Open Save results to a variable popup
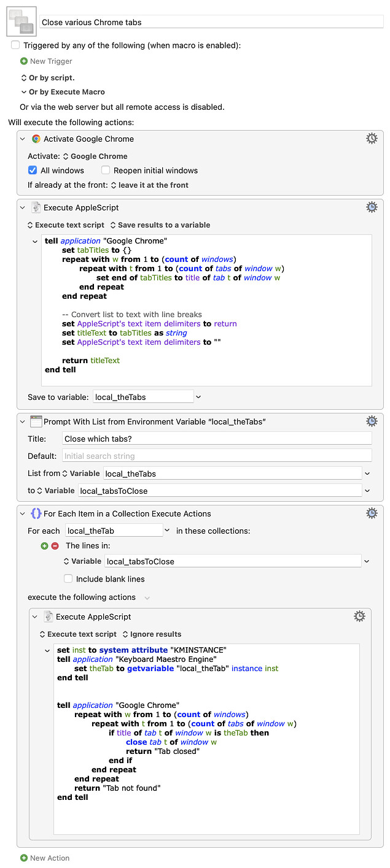390x868 pixels. pyautogui.click(x=160, y=225)
